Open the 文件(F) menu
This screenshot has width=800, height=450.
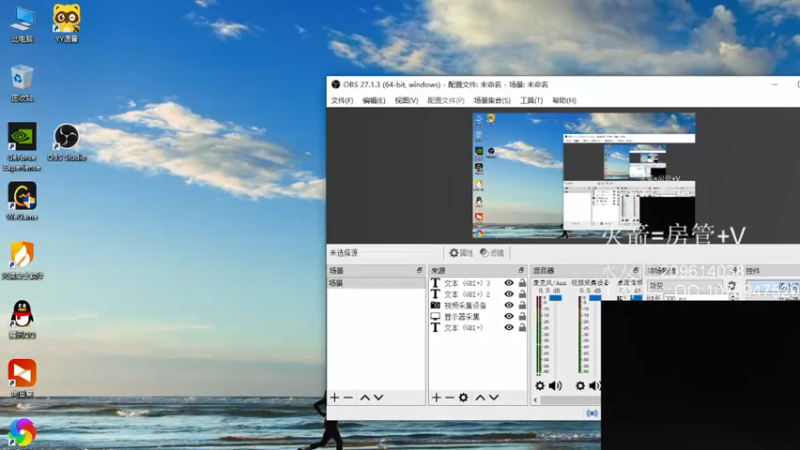click(342, 101)
